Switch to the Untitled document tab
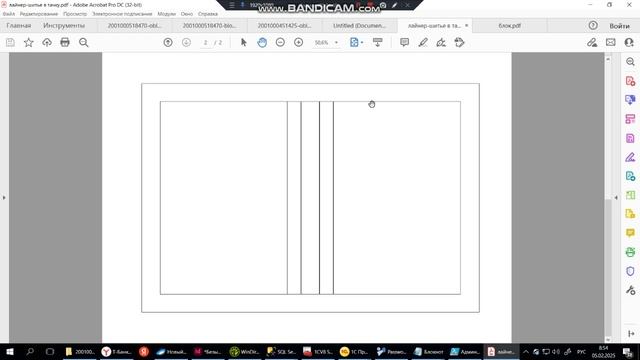 (x=359, y=25)
